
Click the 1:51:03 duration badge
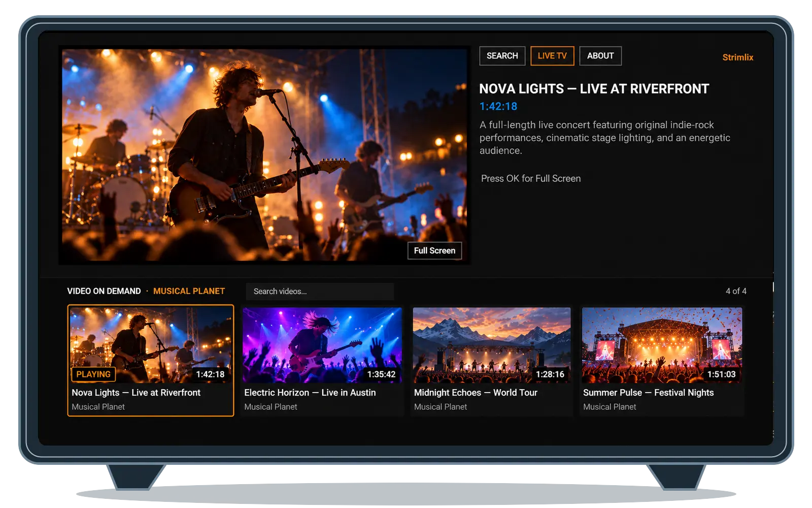click(721, 374)
